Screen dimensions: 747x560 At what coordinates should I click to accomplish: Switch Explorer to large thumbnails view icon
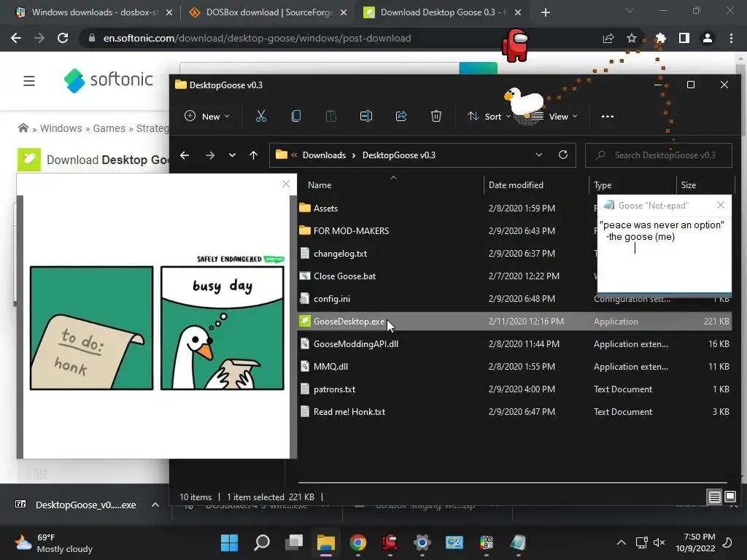(x=730, y=497)
